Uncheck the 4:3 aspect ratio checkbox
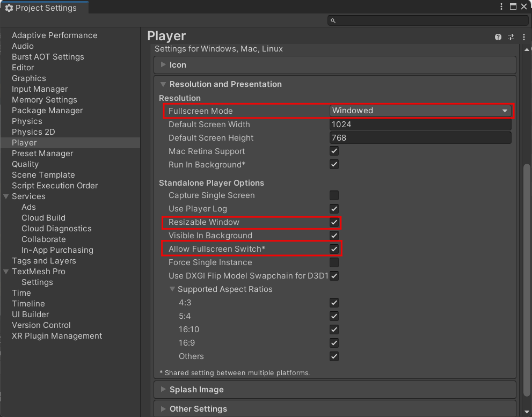Viewport: 532px width, 417px height. pyautogui.click(x=334, y=303)
